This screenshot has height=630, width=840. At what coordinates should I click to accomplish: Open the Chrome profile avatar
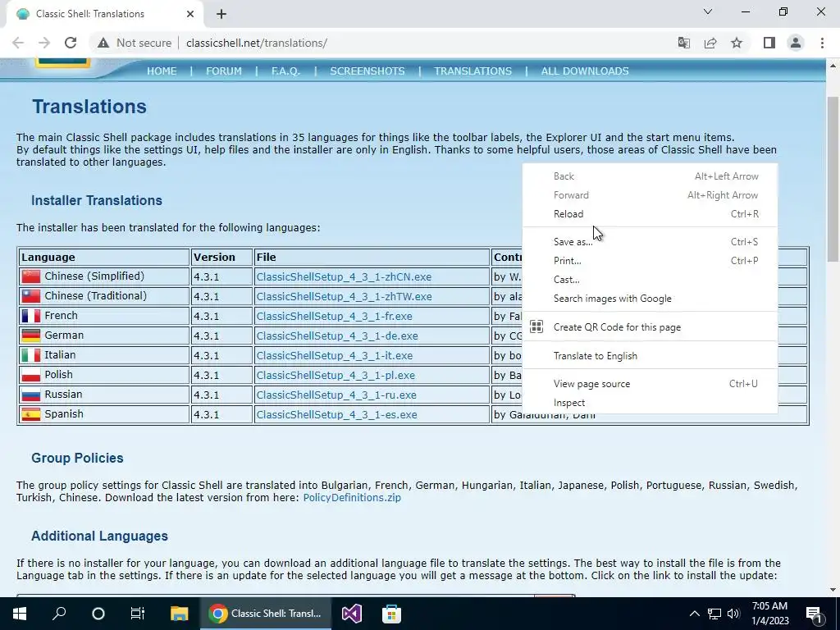[x=796, y=43]
